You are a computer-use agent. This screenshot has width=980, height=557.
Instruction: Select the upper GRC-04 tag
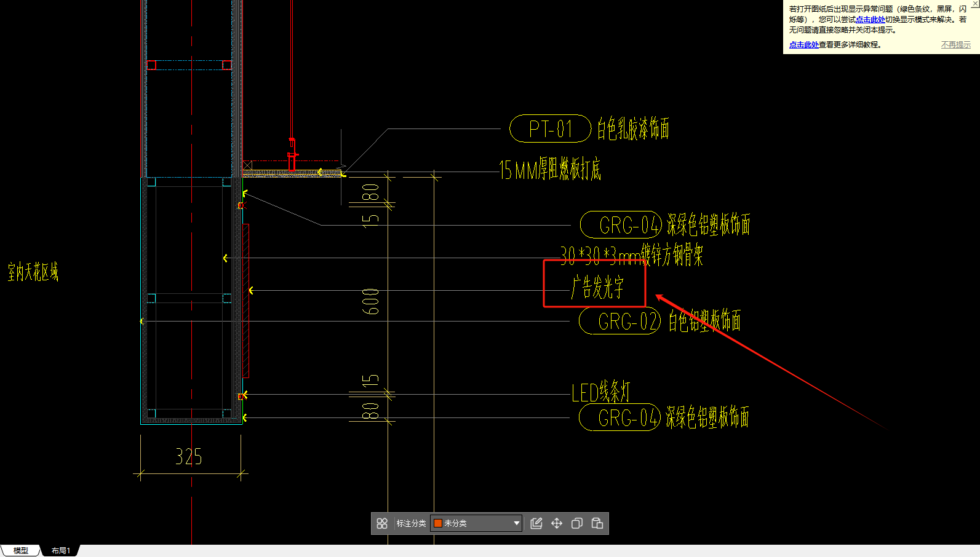621,225
